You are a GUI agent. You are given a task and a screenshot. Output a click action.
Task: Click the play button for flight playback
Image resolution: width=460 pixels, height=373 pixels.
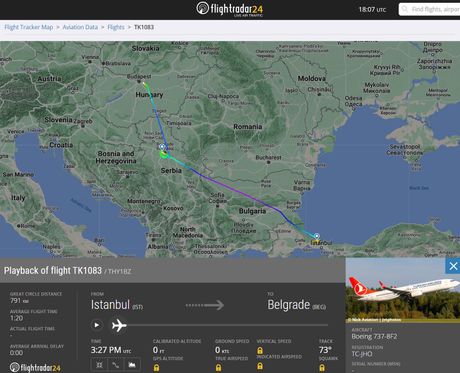(x=97, y=325)
